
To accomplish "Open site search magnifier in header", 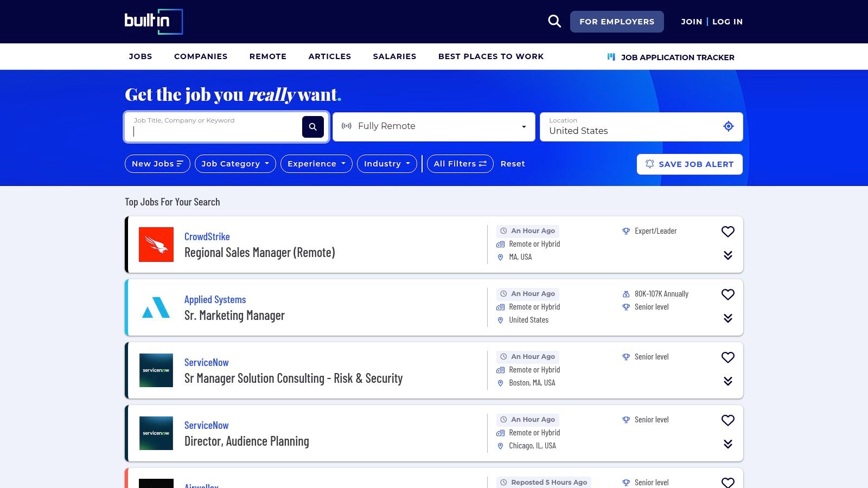I will pos(554,22).
